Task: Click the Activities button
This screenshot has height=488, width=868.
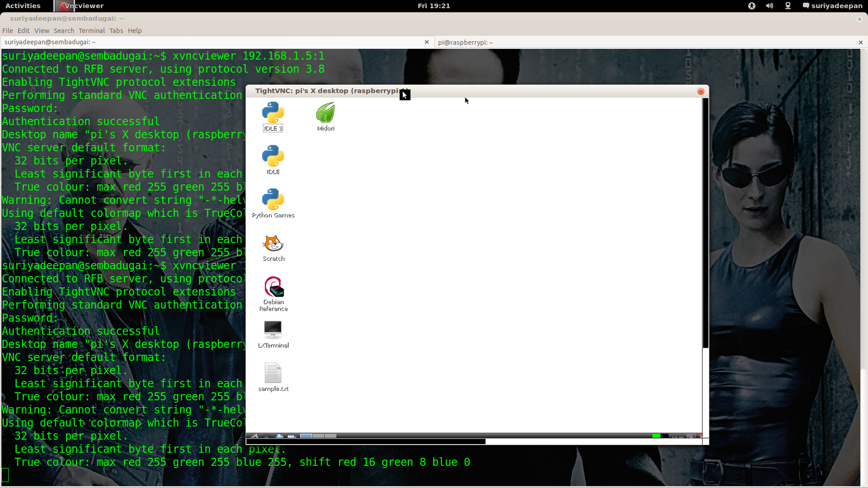Action: pos(23,6)
